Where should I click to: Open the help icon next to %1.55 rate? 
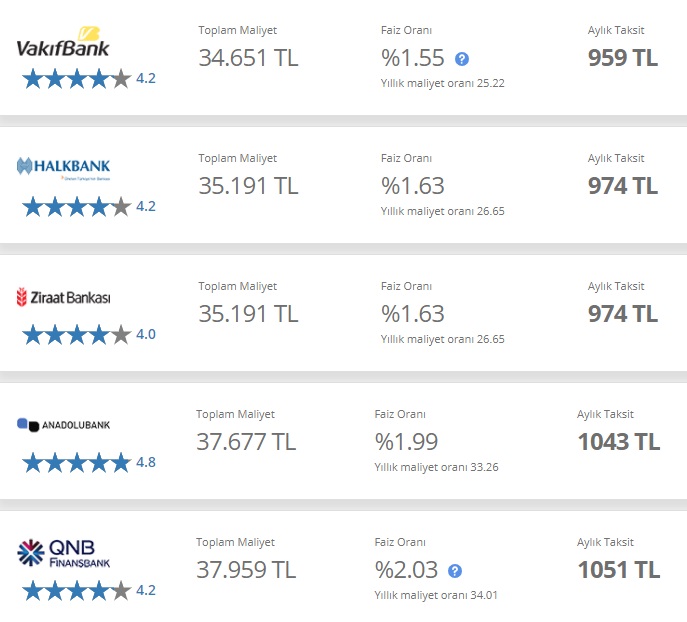(462, 59)
